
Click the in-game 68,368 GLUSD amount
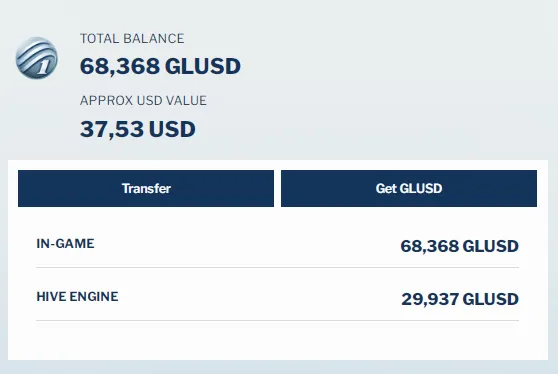(459, 246)
